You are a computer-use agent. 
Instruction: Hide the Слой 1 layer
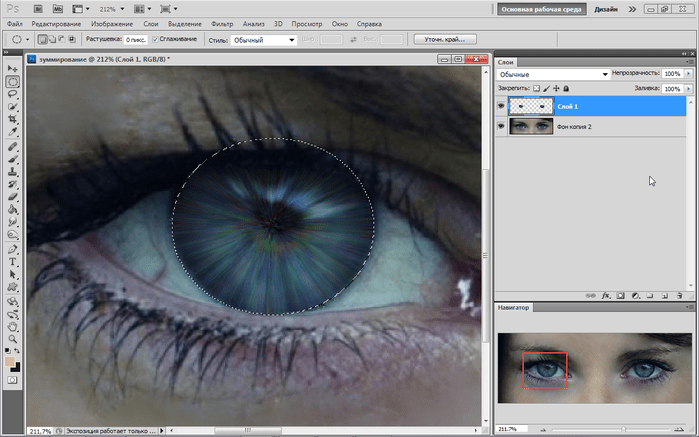501,105
